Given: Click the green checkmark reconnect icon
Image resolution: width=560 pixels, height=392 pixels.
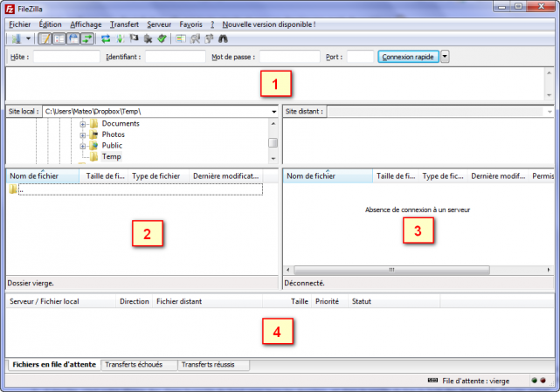Looking at the screenshot, I should point(162,39).
